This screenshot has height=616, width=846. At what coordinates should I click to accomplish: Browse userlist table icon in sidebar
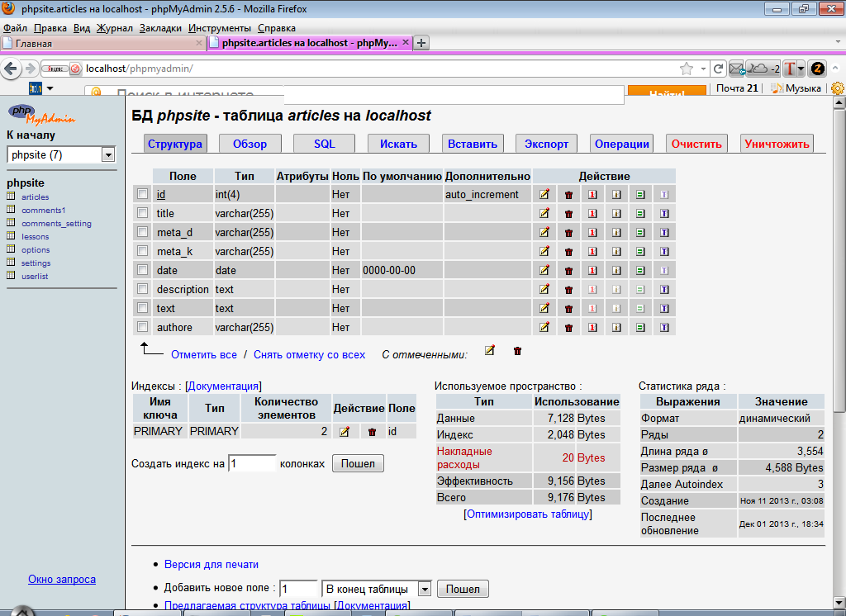pos(11,276)
